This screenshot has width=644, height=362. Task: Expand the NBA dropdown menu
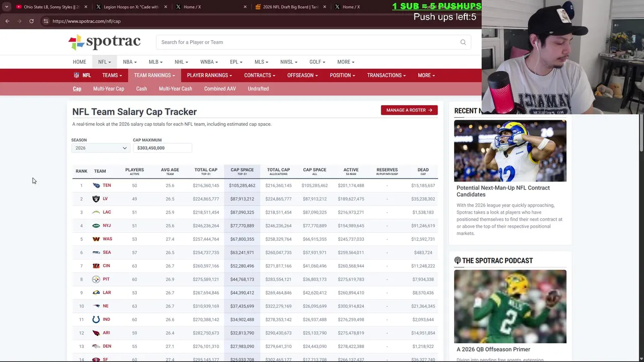tap(130, 62)
